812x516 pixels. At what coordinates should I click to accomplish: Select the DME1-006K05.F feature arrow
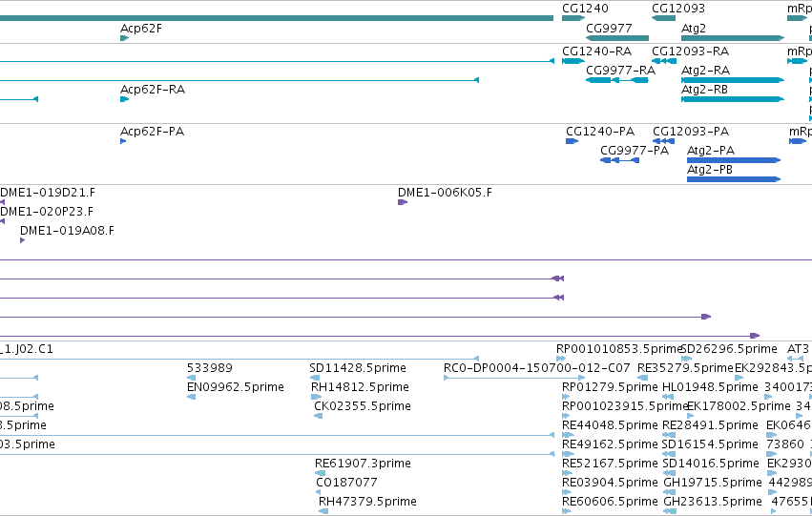(x=403, y=202)
